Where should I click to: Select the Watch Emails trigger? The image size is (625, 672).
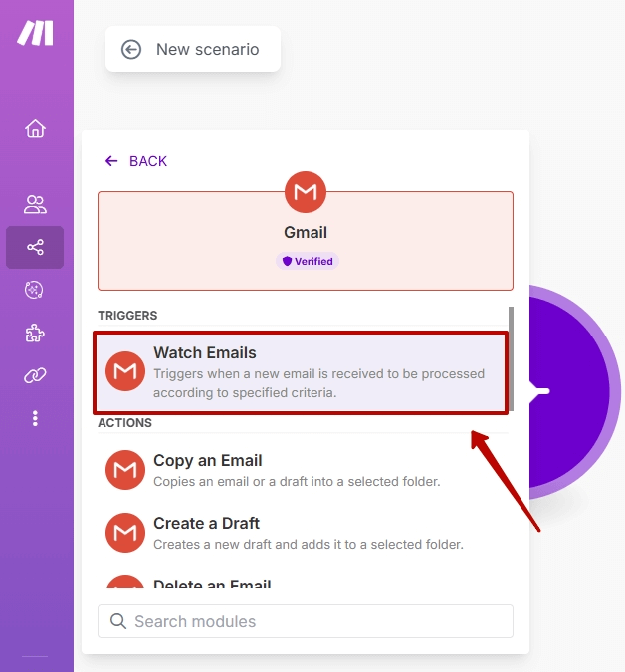pos(301,372)
